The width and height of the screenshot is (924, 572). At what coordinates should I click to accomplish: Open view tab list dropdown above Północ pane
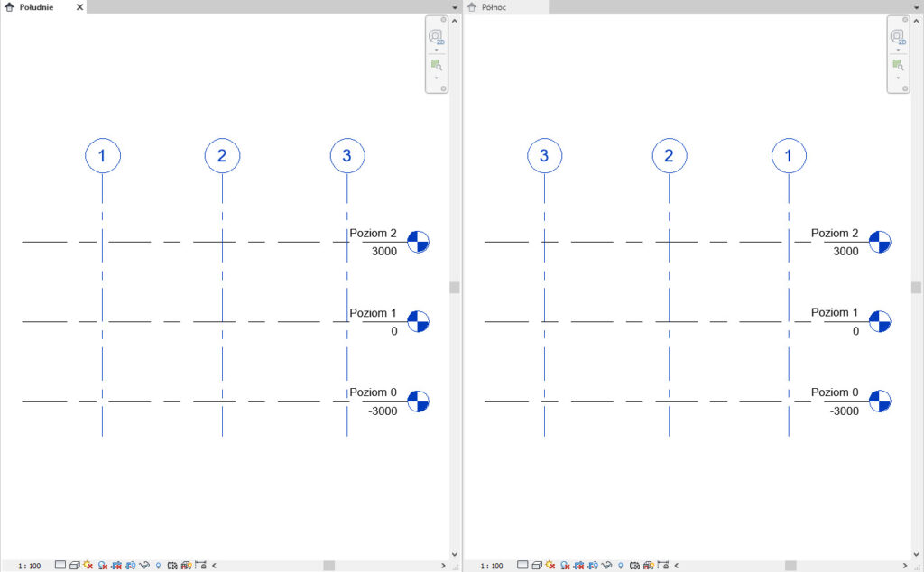pos(918,6)
